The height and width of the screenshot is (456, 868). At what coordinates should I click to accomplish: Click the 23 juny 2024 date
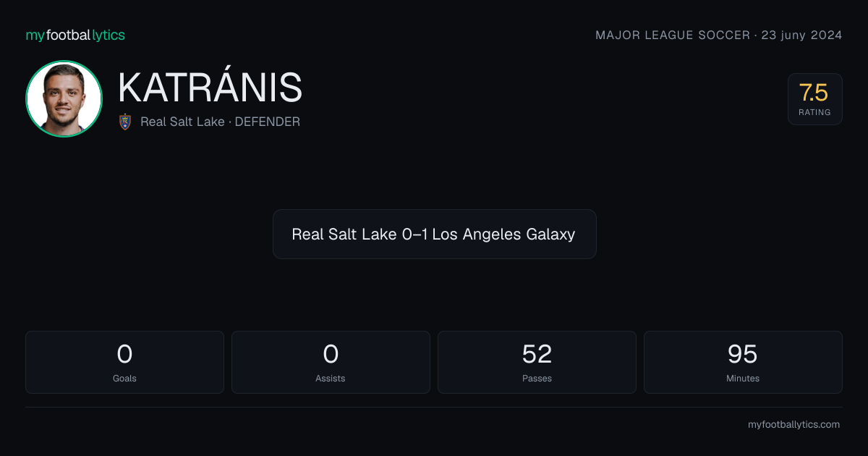click(801, 35)
